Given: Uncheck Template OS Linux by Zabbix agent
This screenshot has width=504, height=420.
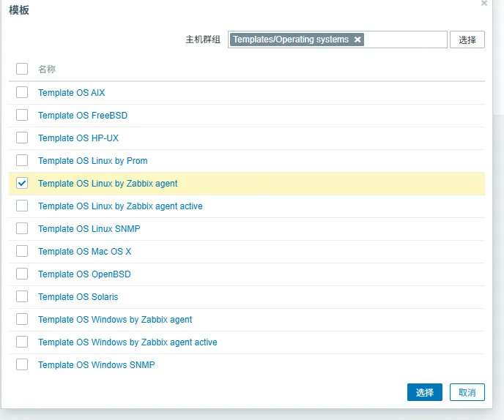Looking at the screenshot, I should tap(22, 183).
